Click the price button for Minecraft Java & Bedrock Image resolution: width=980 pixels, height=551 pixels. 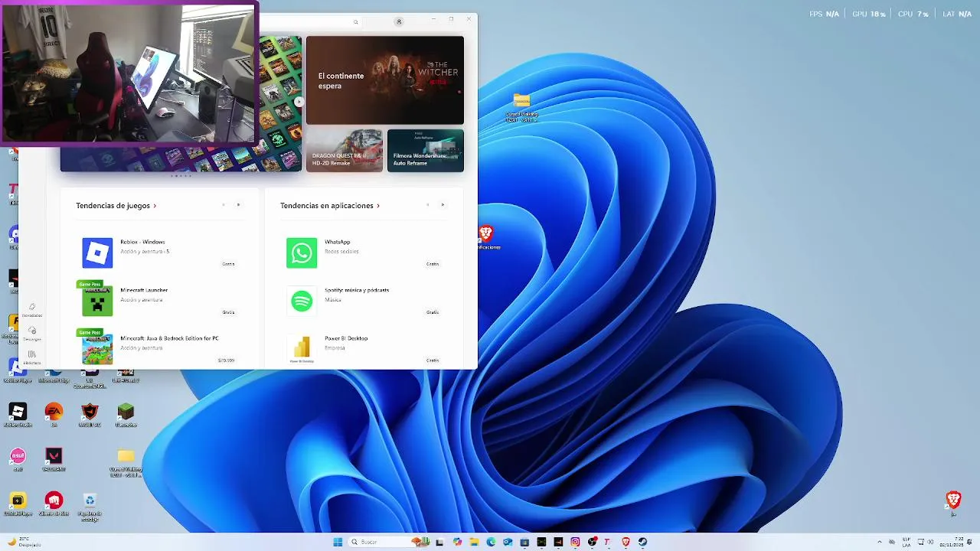click(x=226, y=360)
